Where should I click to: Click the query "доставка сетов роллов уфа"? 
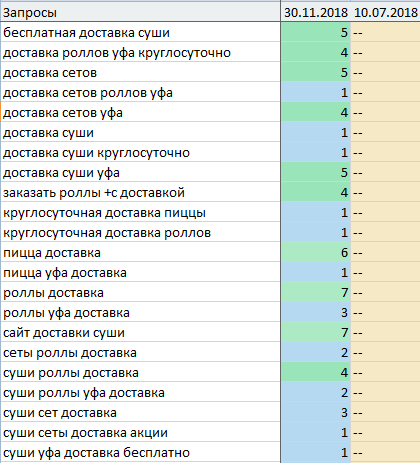click(x=140, y=92)
